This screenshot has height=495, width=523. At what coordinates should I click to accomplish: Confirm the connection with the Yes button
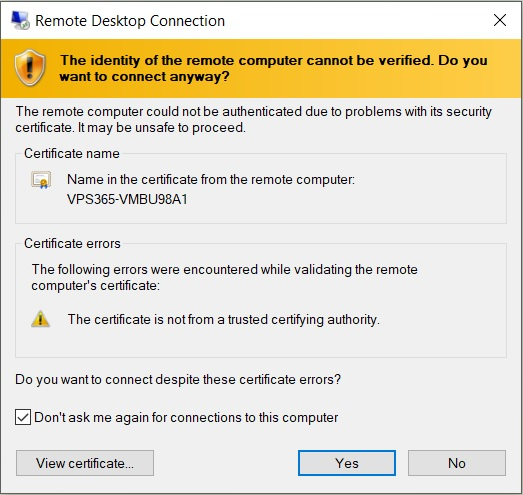click(347, 463)
